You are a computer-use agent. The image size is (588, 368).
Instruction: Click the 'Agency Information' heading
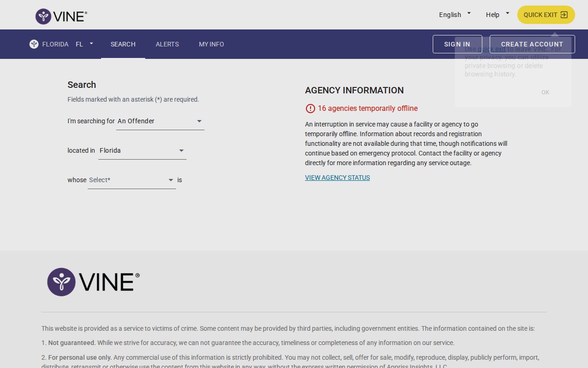pyautogui.click(x=354, y=90)
